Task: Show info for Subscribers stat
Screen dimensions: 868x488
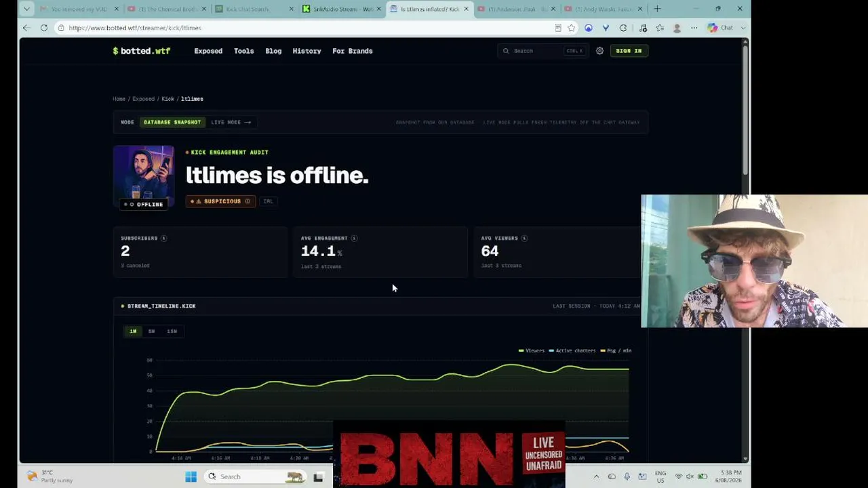Action: (163, 239)
